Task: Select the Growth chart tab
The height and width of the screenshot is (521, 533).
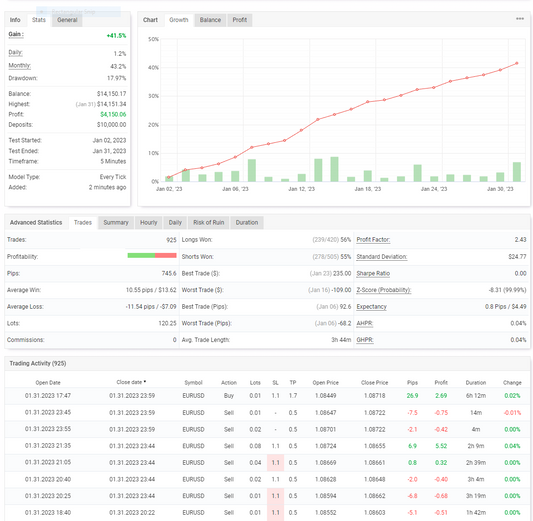Action: click(179, 20)
